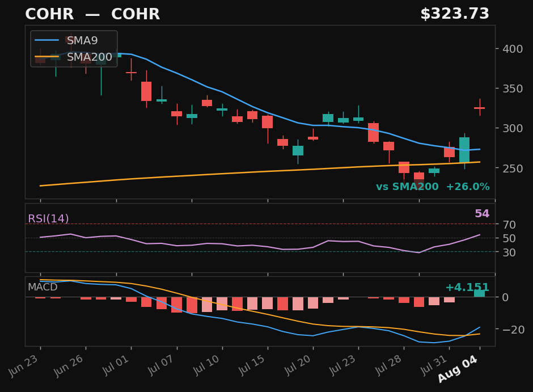Click the 300 price axis label

pos(513,129)
